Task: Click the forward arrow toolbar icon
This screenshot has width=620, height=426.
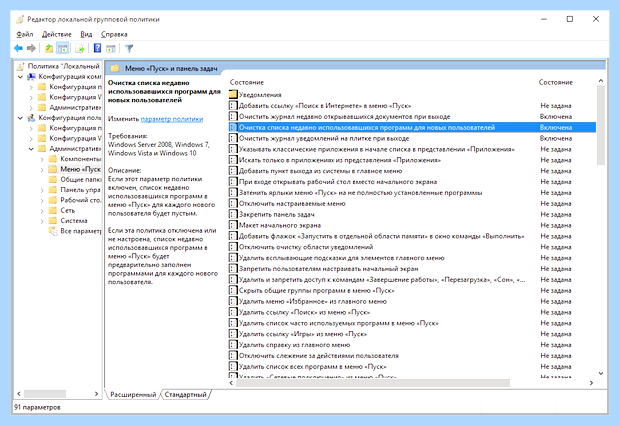Action: click(x=31, y=48)
